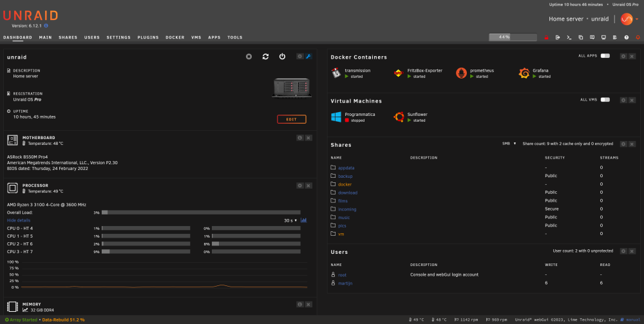
Task: Toggle the CPU chart graph icon
Action: [x=303, y=220]
